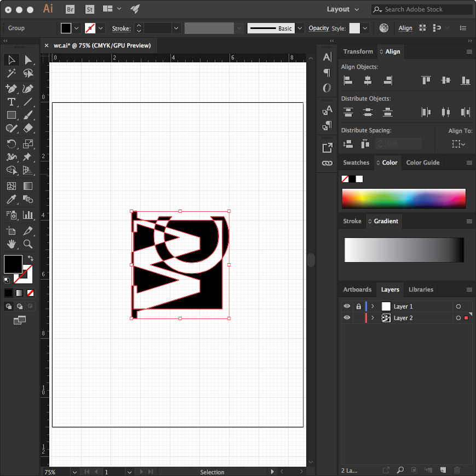Hide Layer 1 visibility eye
The height and width of the screenshot is (476, 476).
[347, 306]
